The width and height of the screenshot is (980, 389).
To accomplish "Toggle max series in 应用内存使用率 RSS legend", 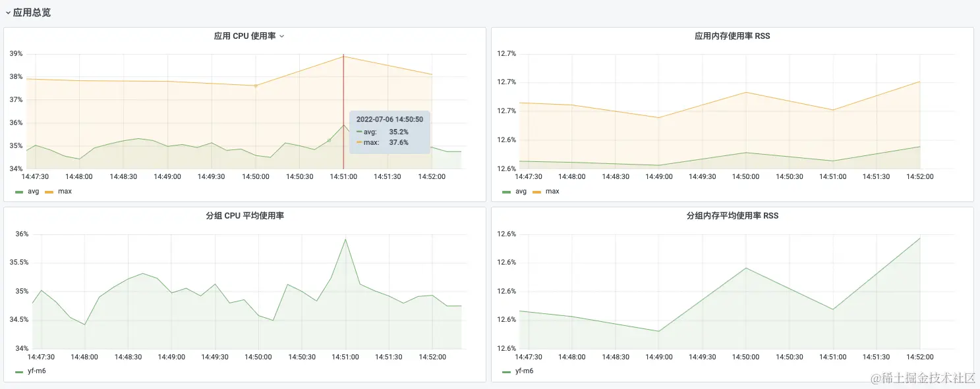I will [552, 192].
